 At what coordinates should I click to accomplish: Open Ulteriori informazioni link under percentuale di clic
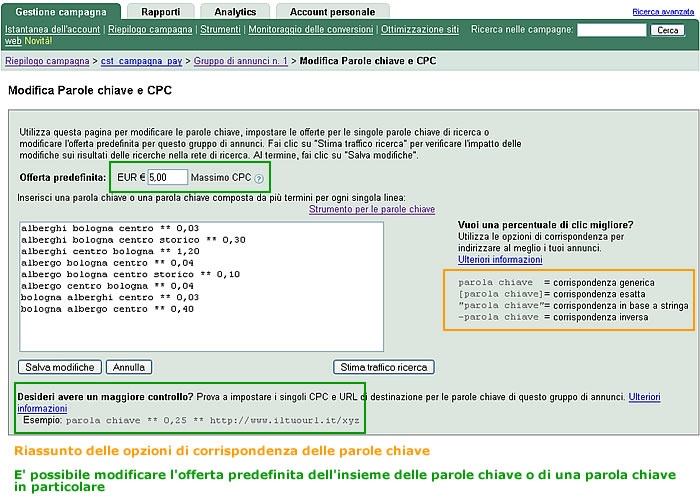tap(500, 259)
